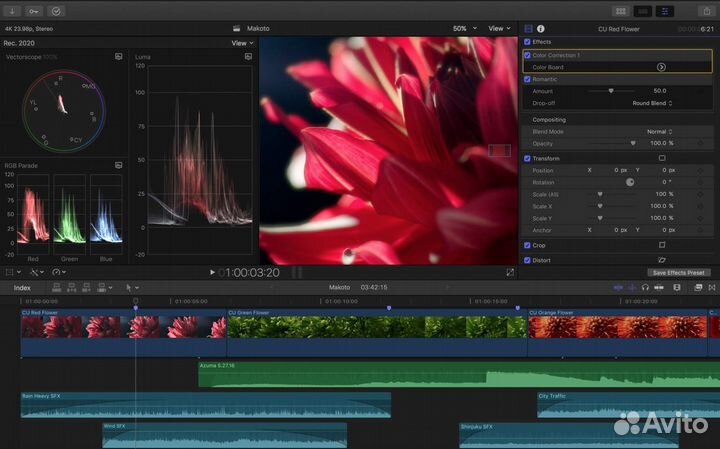Open Drop-off Round Blend dropdown
Screen dimensions: 720x449
pyautogui.click(x=652, y=103)
